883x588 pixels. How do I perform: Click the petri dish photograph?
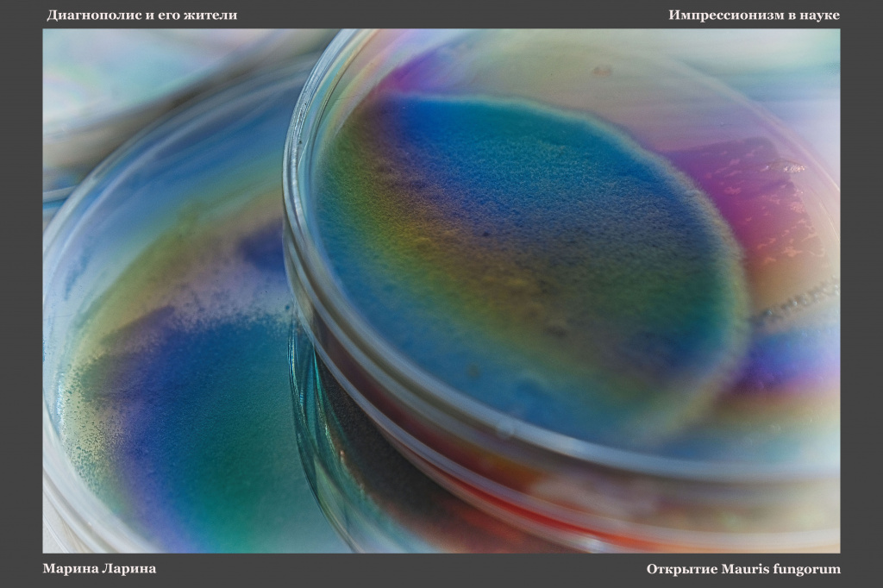pos(441,291)
